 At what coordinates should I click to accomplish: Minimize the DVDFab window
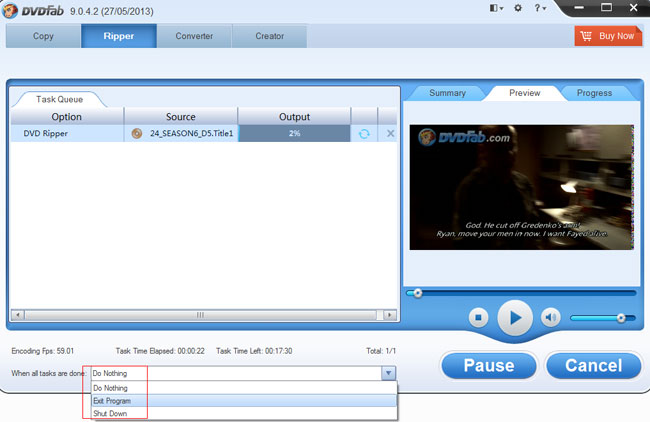(579, 7)
